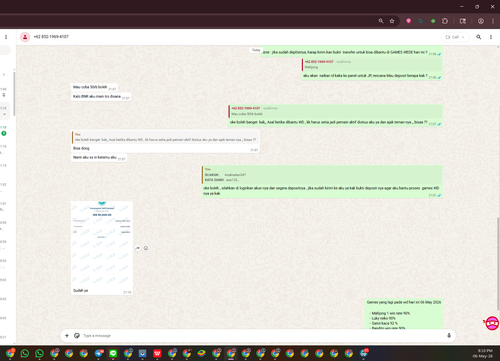Open the LINE app on the taskbar

(113, 353)
